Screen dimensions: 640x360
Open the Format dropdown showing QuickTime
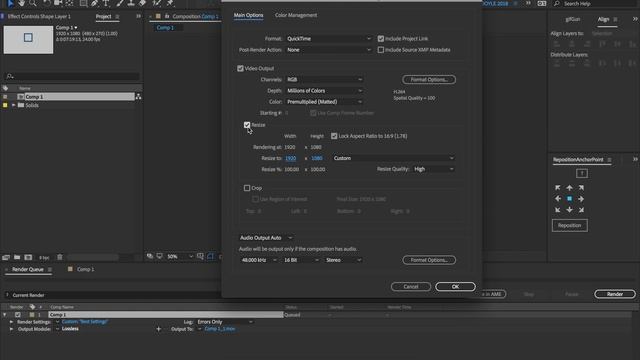pyautogui.click(x=329, y=39)
